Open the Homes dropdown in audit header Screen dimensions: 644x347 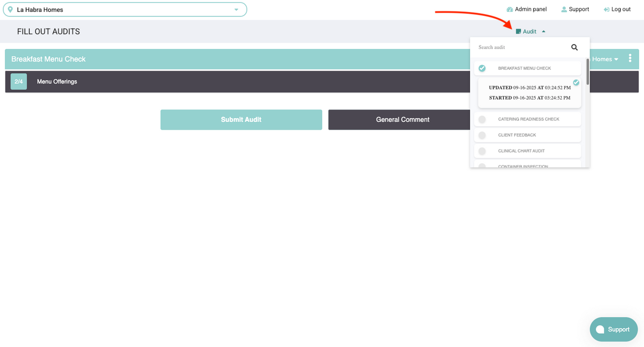[605, 59]
